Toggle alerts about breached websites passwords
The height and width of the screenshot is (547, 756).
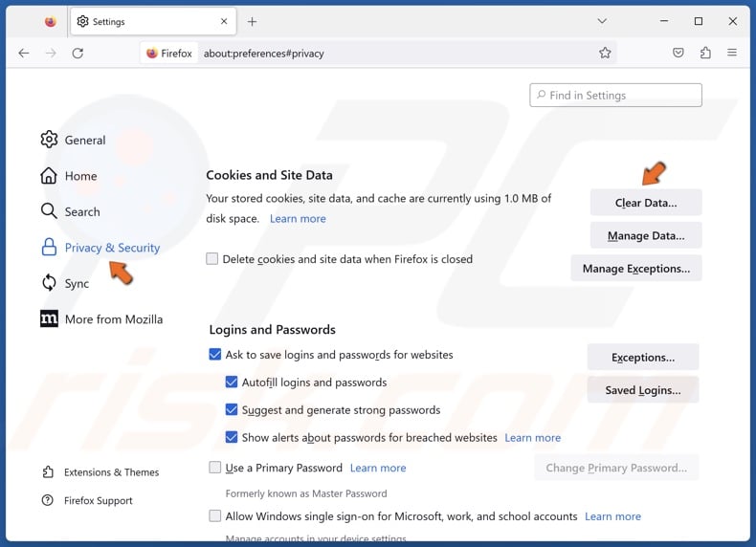(x=232, y=437)
